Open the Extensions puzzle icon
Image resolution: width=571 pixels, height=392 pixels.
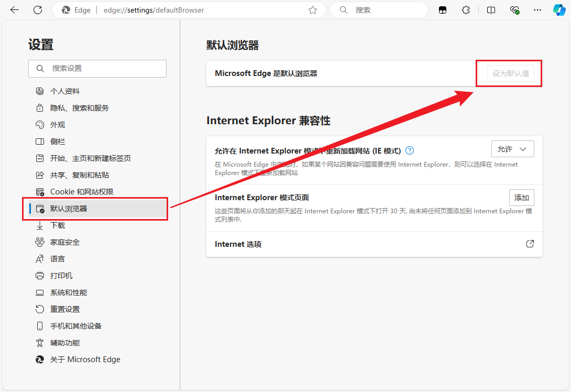466,10
